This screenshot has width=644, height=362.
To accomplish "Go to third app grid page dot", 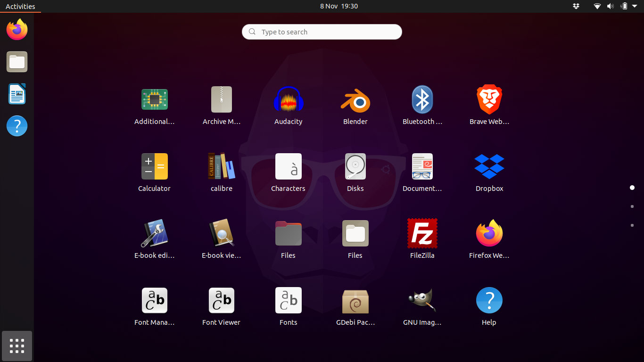I will pos(632,225).
